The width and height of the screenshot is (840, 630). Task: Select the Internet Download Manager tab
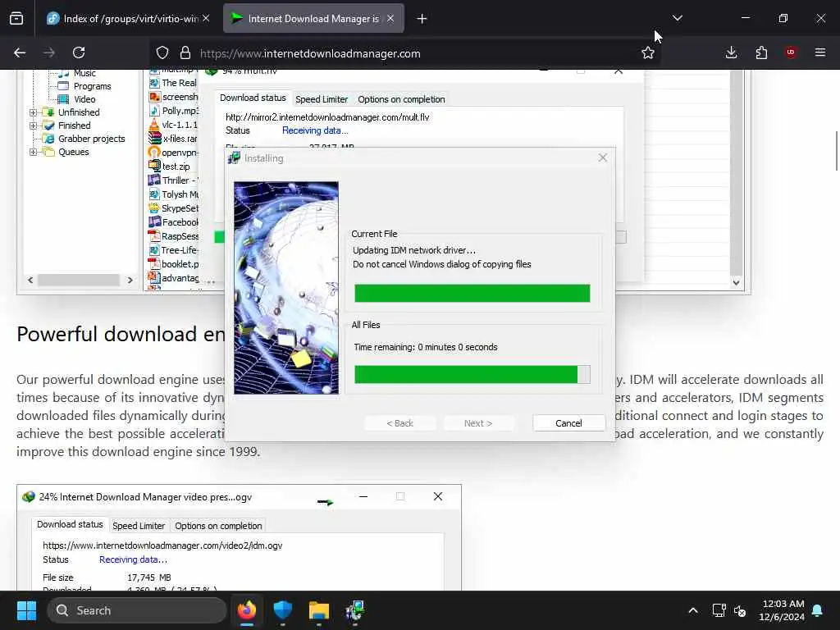[313, 19]
